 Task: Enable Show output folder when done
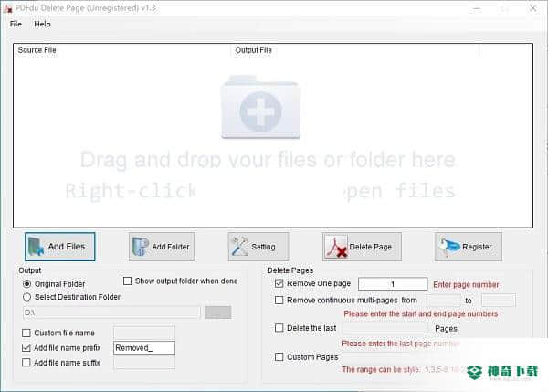click(x=128, y=281)
